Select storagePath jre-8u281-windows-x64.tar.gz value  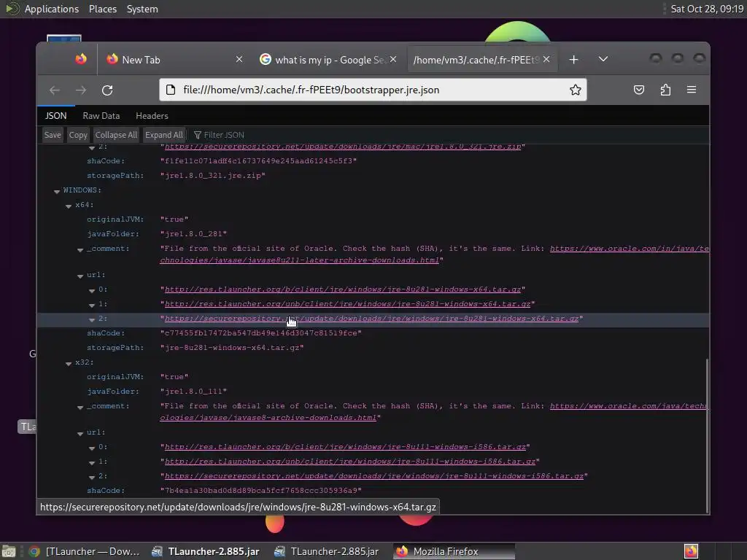[x=231, y=348]
